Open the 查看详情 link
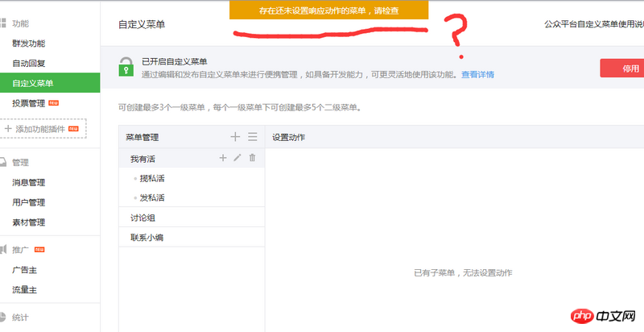Image resolution: width=644 pixels, height=332 pixels. coord(477,74)
